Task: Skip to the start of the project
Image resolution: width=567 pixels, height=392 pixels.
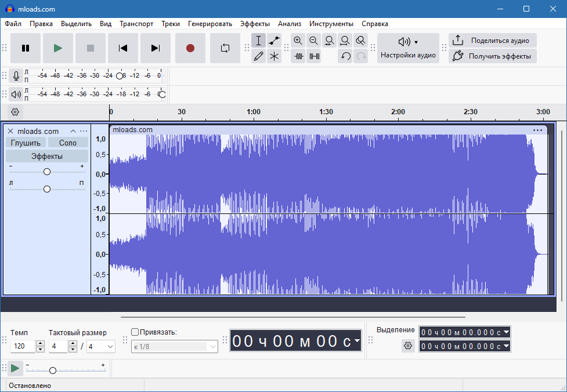Action: point(123,48)
